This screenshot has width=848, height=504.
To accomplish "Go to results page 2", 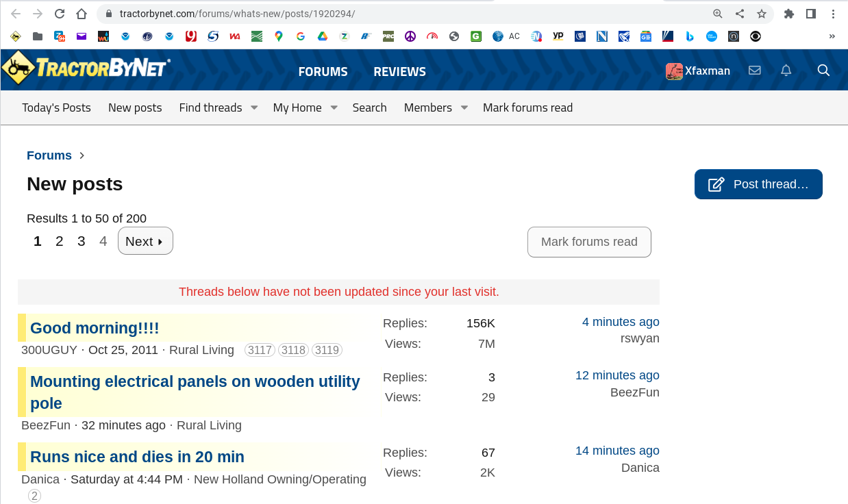I will click(60, 241).
